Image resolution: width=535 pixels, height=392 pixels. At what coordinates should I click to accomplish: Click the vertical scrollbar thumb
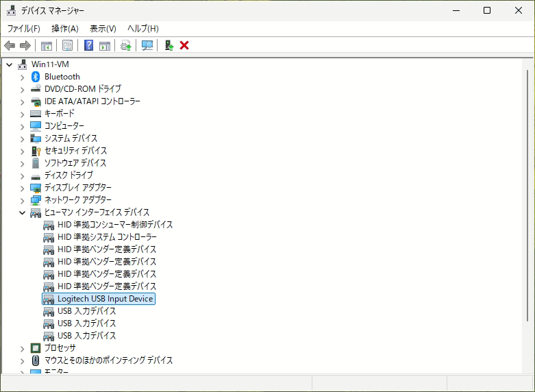[x=527, y=195]
